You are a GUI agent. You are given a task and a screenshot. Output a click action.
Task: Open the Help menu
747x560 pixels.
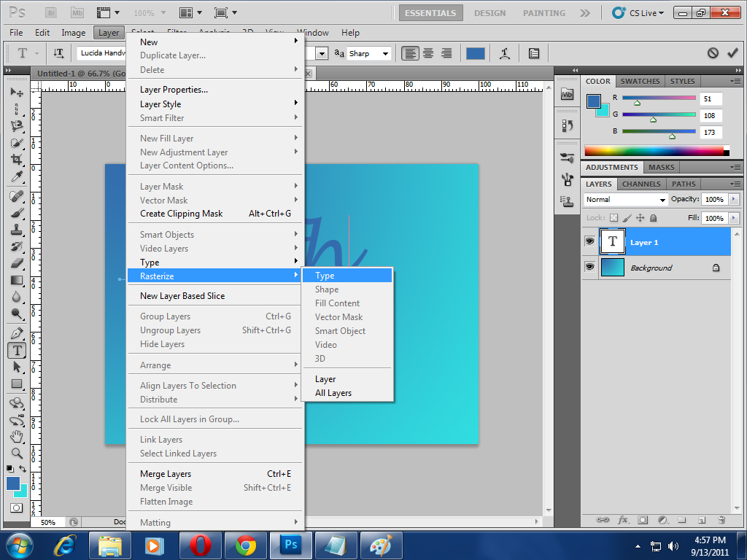point(350,32)
